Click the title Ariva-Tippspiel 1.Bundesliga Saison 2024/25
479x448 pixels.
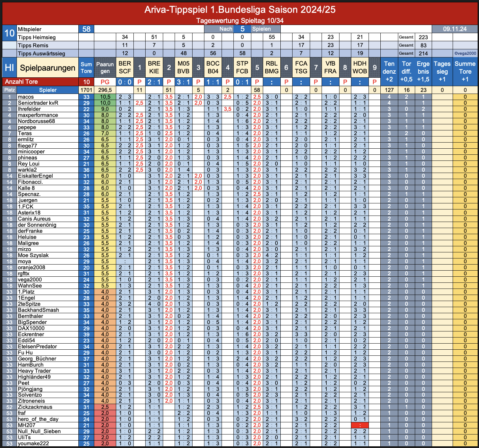(x=240, y=9)
